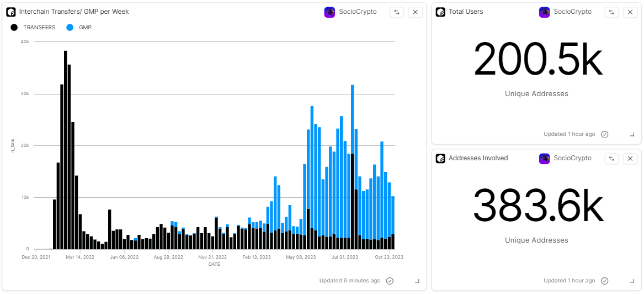Screen dimensions: 644x294
Task: Click the Aug 29, 2022 x-axis label
Action: tap(169, 258)
